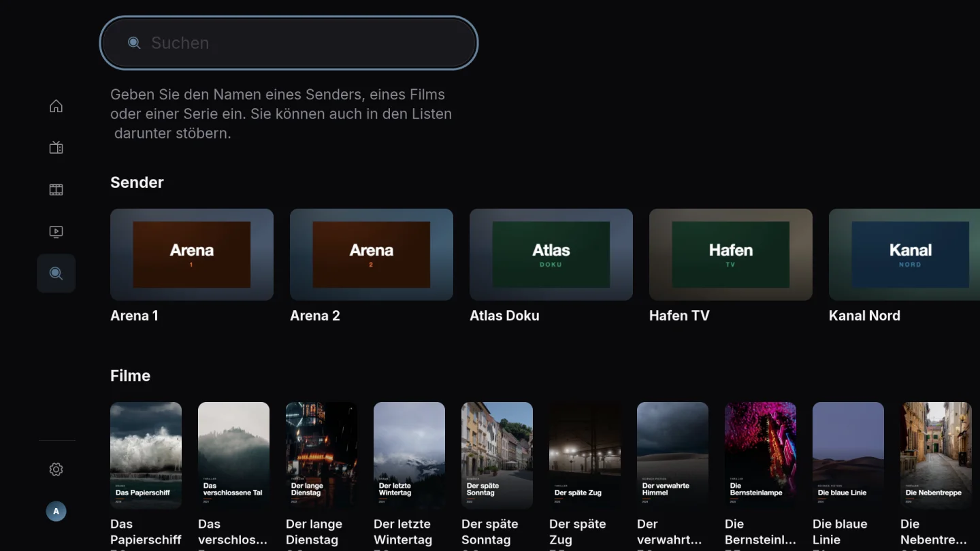
Task: Click the Der lange Dienstag caption below poster
Action: pos(314,532)
